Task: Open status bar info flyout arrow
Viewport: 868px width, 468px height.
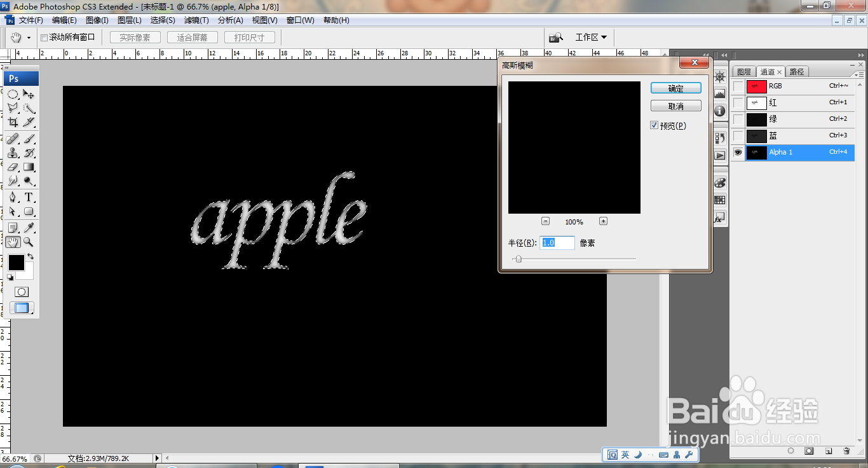Action: click(157, 458)
